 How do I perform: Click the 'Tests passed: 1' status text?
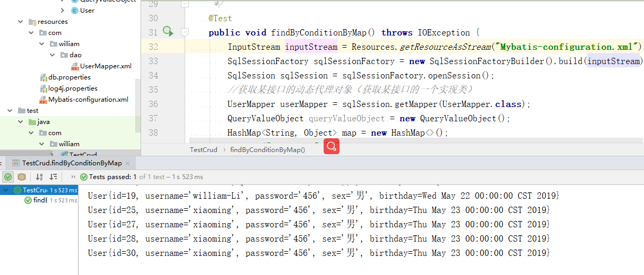[x=113, y=177]
